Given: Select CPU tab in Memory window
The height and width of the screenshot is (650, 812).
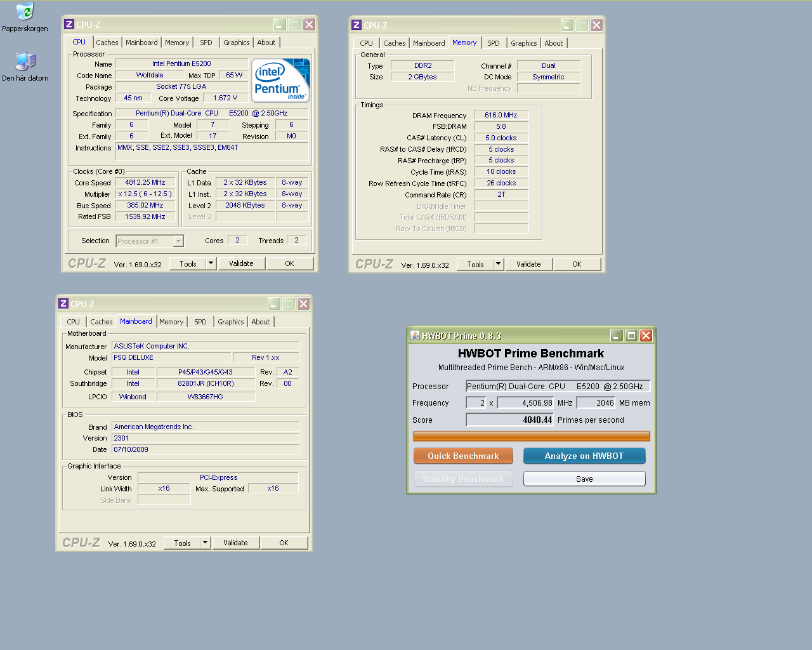Looking at the screenshot, I should pos(367,43).
